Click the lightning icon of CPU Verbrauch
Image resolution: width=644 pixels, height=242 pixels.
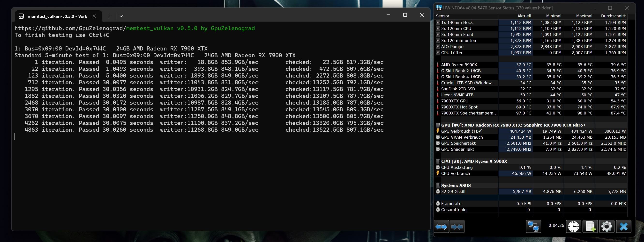[x=438, y=173]
